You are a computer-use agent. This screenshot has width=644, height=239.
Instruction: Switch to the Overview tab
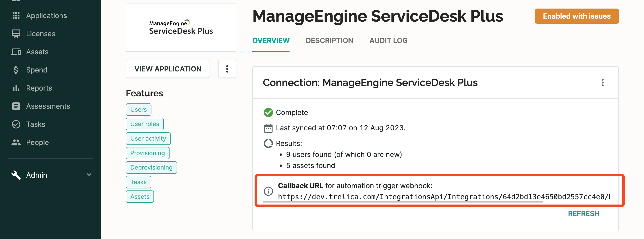pyautogui.click(x=271, y=41)
